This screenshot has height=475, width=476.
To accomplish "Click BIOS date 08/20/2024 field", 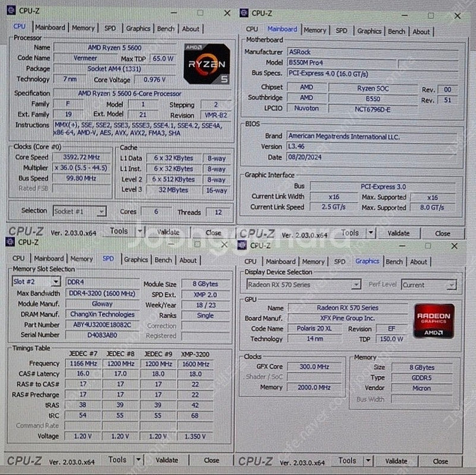I will pos(372,157).
